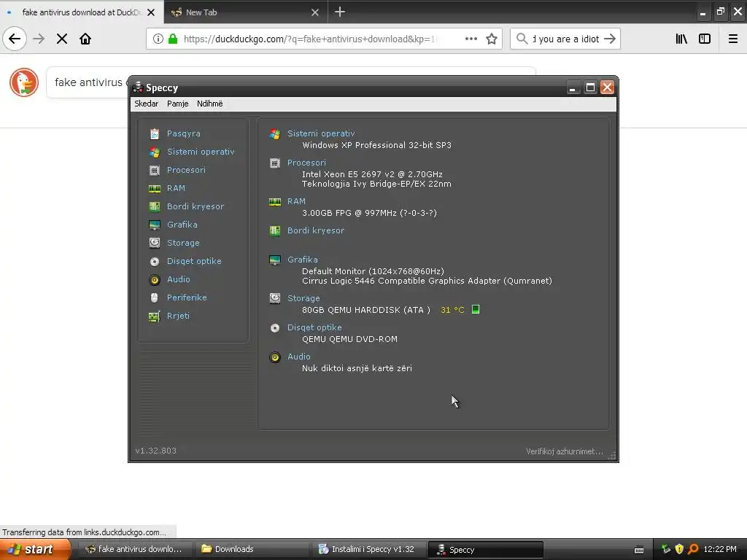Click Disqet optike heading link in the summary
This screenshot has width=747, height=560.
[314, 327]
